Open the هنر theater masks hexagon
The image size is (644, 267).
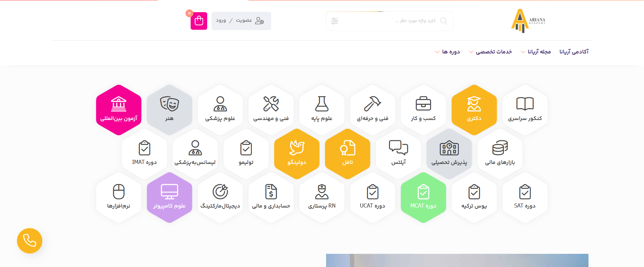(169, 110)
